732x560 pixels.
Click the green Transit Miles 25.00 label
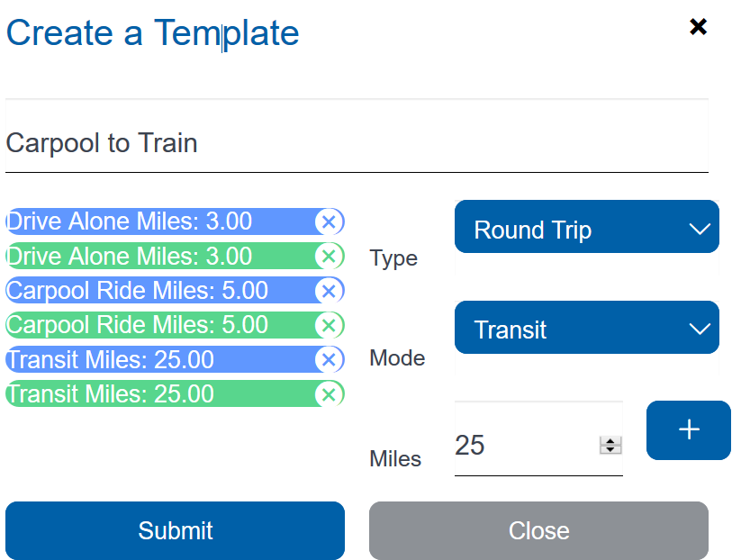click(110, 394)
